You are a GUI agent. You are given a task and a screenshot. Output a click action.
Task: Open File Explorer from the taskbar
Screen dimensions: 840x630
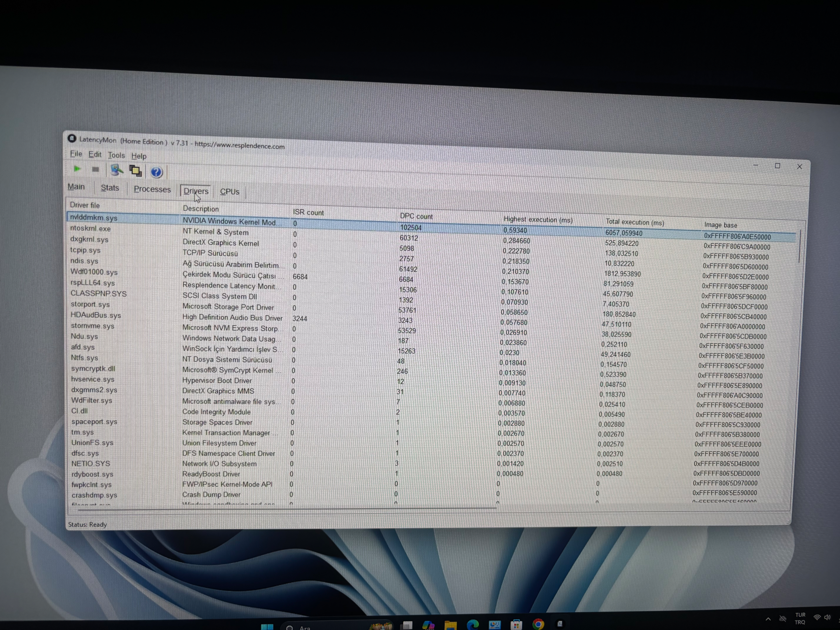(450, 625)
